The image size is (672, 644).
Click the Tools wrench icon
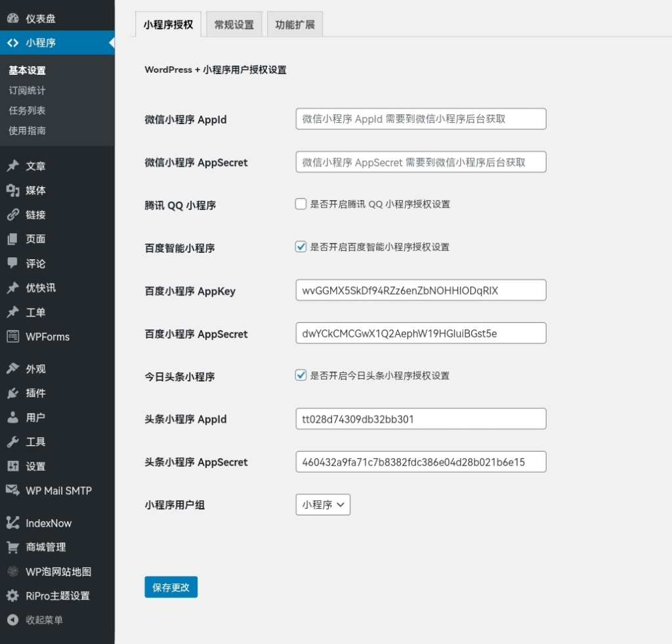(x=12, y=442)
